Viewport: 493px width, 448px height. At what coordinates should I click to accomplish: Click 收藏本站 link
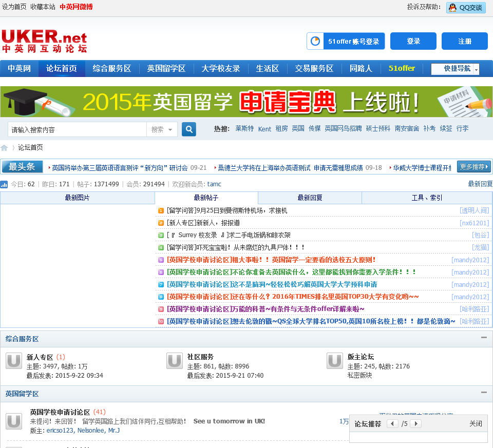tap(43, 7)
